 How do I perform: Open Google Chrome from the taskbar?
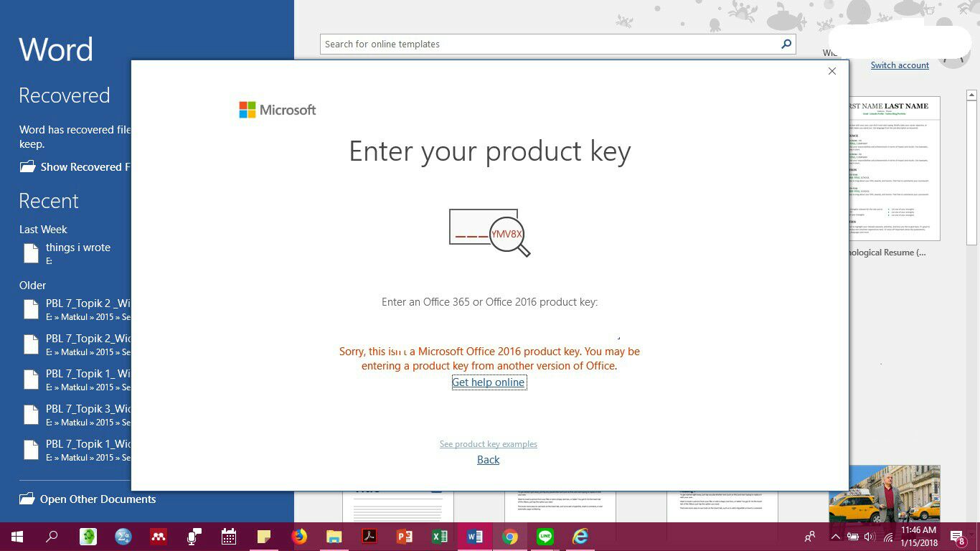click(510, 537)
